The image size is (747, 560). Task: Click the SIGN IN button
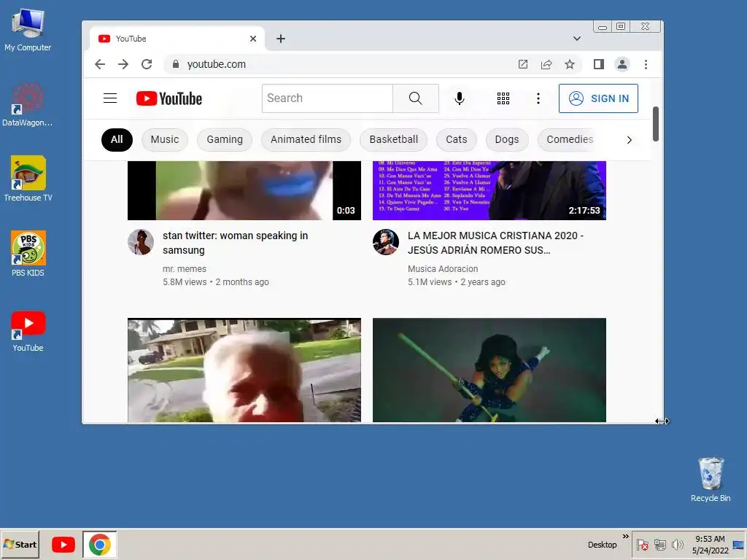[598, 98]
